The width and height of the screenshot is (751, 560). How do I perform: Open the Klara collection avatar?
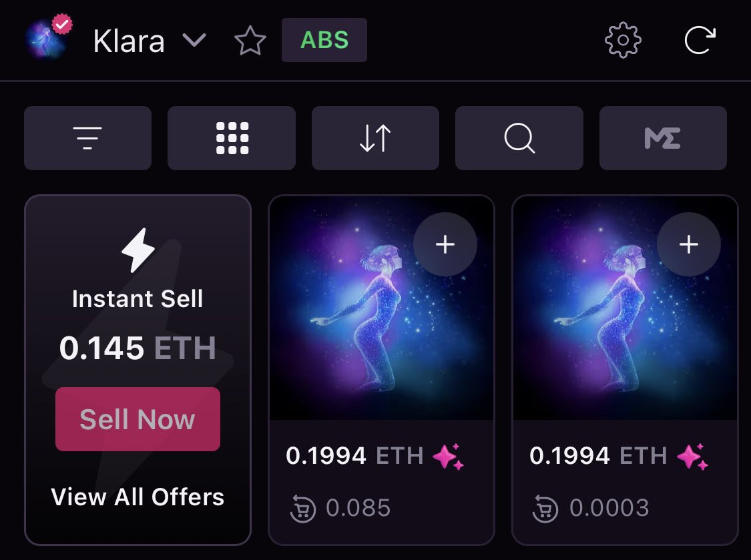click(47, 39)
